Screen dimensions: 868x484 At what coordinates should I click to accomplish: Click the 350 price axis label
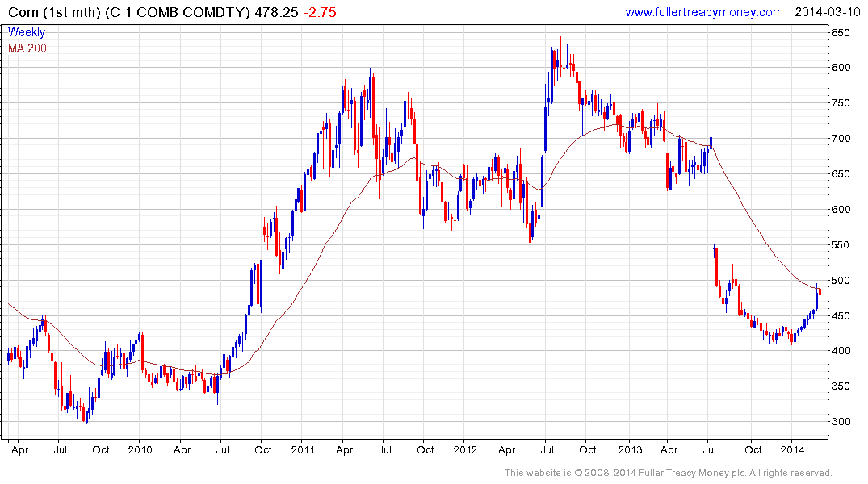pyautogui.click(x=841, y=386)
